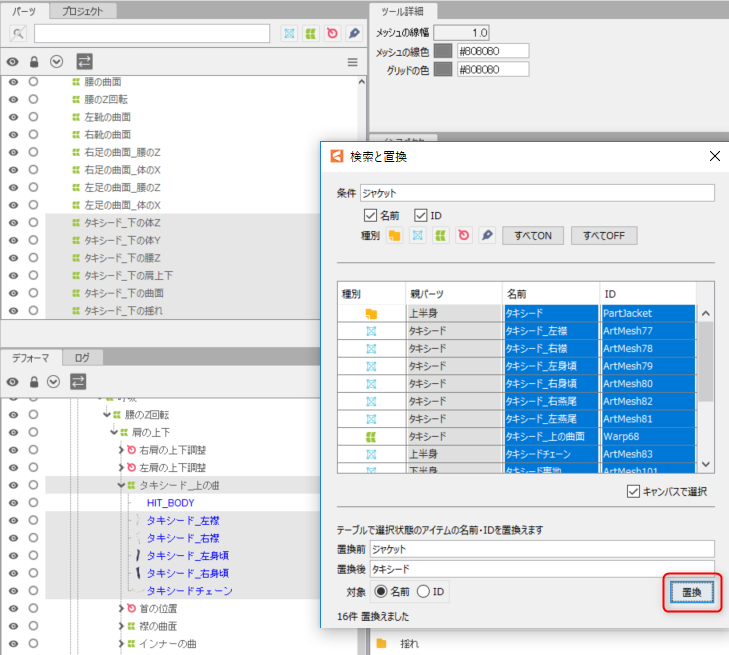Toggle rotation deformer type filter in search dialog
The image size is (729, 655).
(464, 236)
